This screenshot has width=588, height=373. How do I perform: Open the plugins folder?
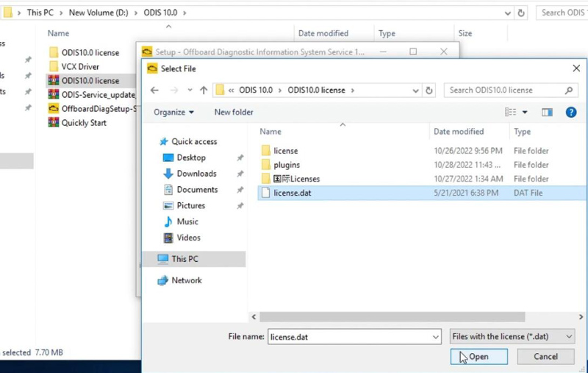[x=287, y=165]
